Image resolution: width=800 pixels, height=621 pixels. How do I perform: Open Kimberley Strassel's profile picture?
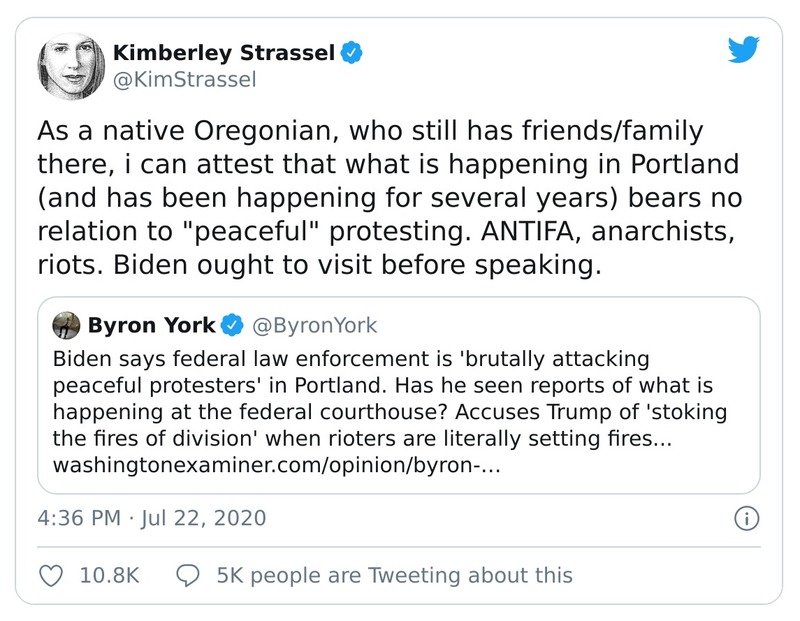(x=71, y=65)
